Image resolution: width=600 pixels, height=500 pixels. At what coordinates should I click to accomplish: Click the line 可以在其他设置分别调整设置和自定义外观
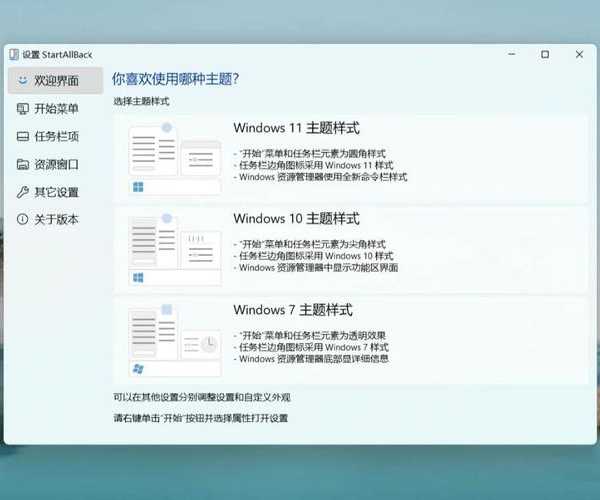pos(202,397)
